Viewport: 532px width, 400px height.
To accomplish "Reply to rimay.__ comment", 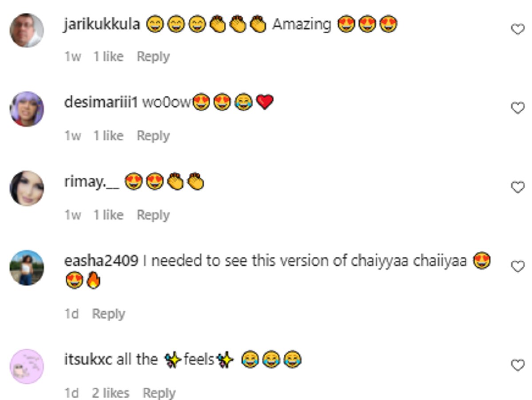I will click(153, 215).
